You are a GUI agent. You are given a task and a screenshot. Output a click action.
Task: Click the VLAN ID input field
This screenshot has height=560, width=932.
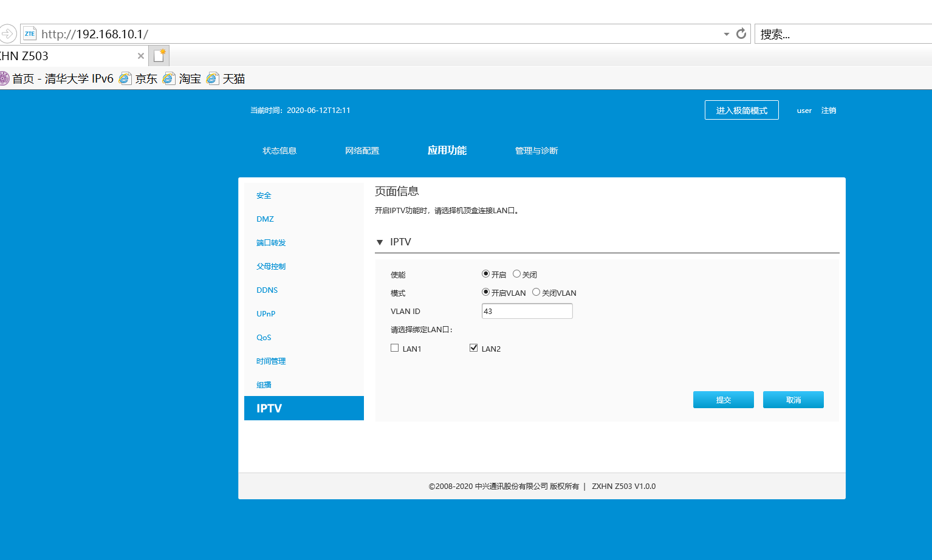click(527, 311)
